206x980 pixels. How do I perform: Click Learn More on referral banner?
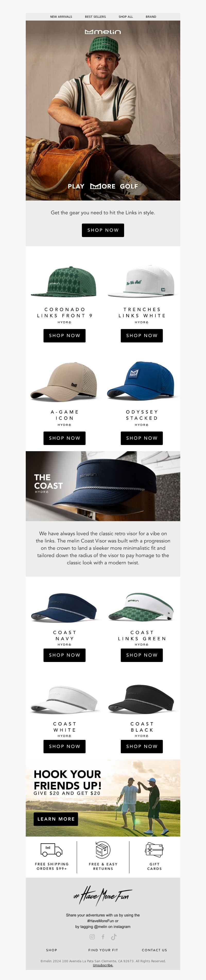point(56,819)
